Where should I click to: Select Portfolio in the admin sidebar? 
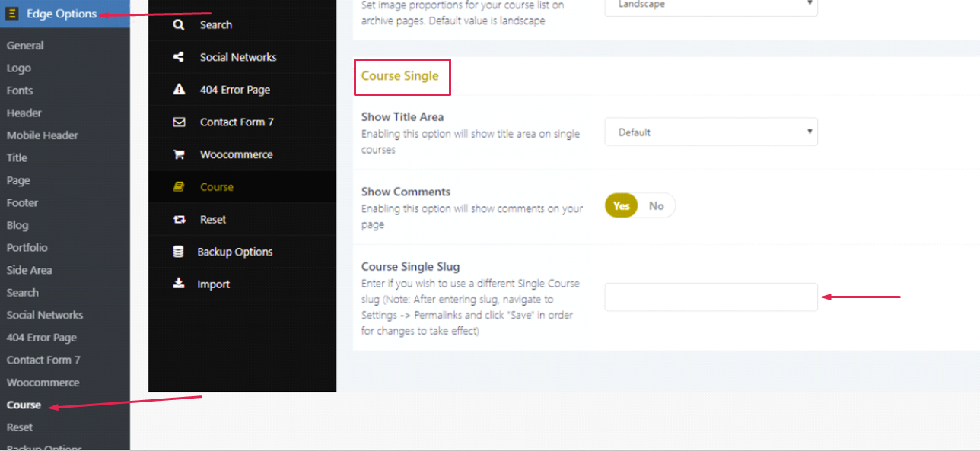coord(27,247)
